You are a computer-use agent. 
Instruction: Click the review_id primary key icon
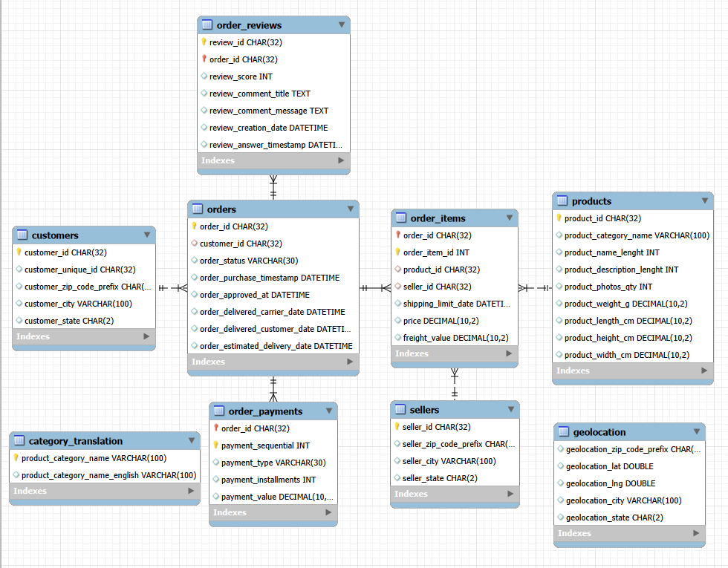coord(204,42)
